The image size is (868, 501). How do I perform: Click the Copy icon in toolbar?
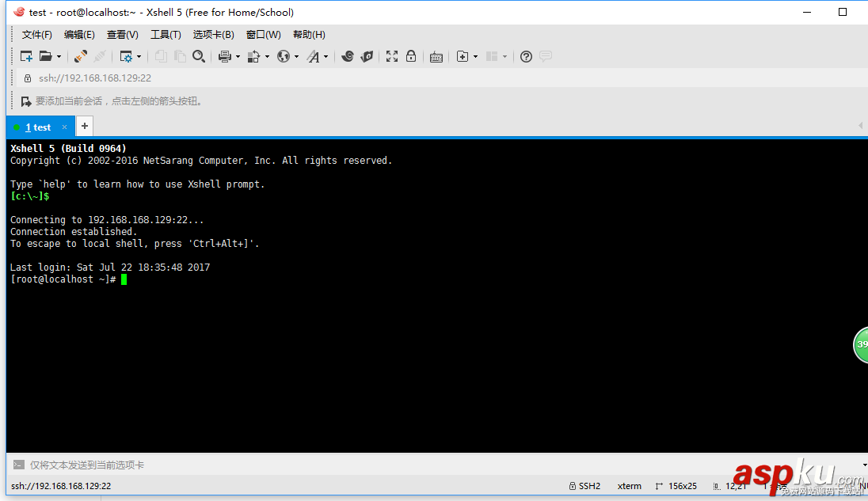[161, 56]
